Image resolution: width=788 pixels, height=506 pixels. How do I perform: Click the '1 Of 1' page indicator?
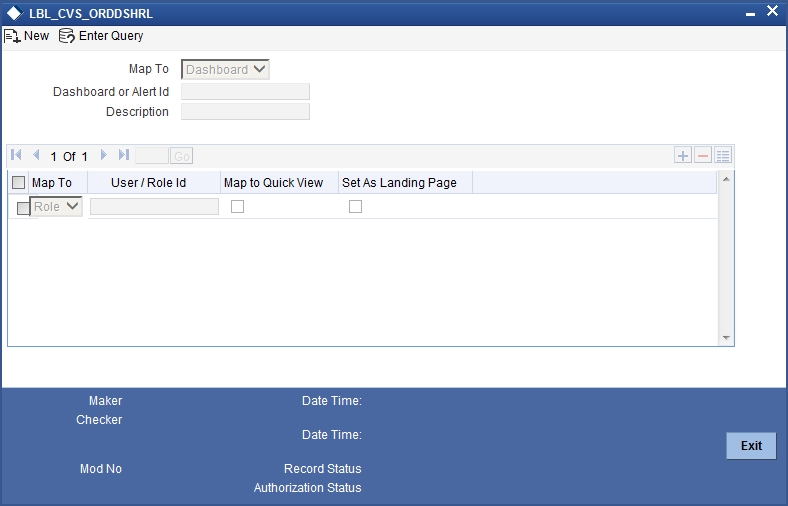tap(69, 157)
